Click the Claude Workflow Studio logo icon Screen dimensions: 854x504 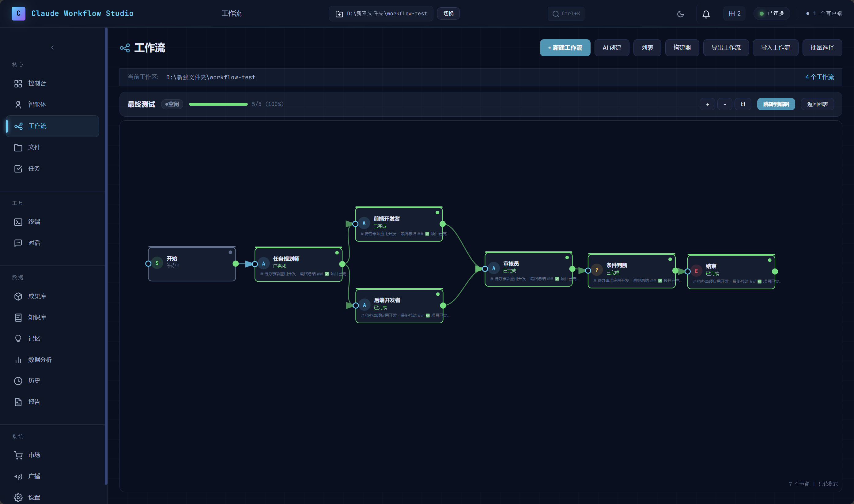click(18, 13)
